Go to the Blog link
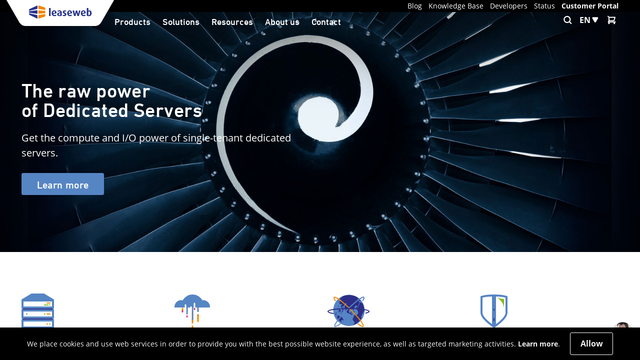Screen dimensions: 640x360 coord(414,6)
